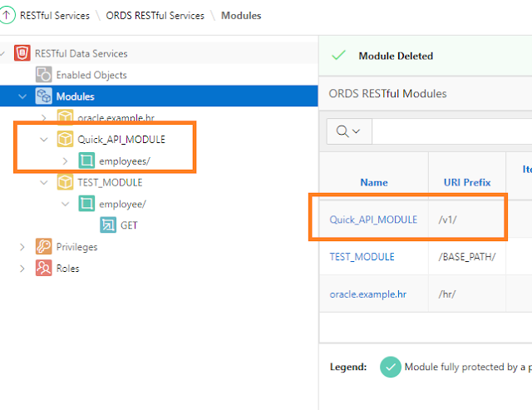Open the search column dropdown
Screen dimensions: 532x410
(x=348, y=131)
